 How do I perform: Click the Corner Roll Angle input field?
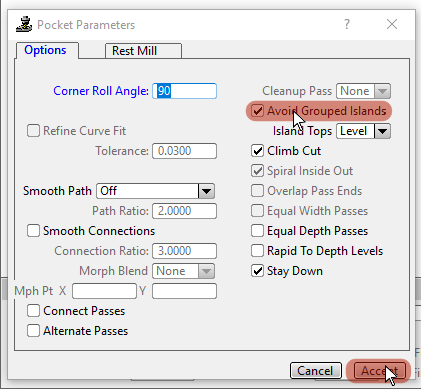(184, 91)
